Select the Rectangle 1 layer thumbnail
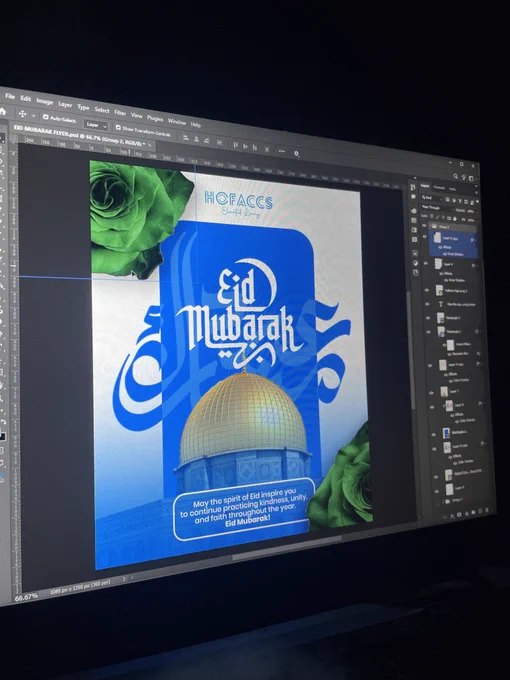 pyautogui.click(x=446, y=433)
